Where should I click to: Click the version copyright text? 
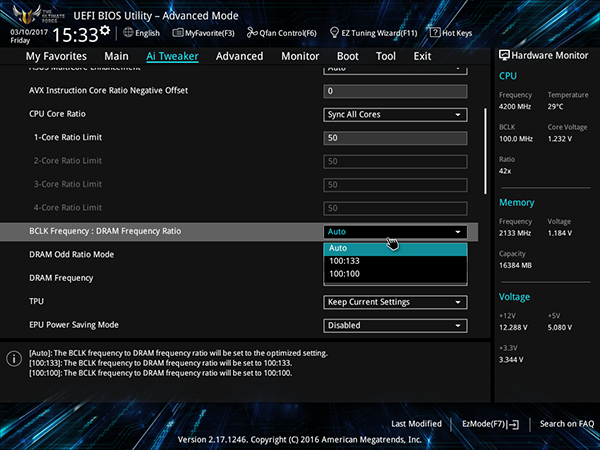(300, 440)
